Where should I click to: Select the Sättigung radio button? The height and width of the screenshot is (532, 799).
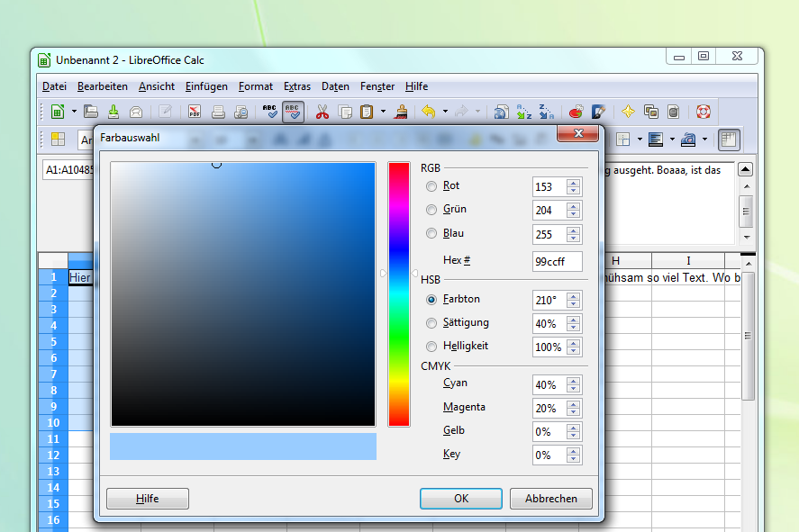pyautogui.click(x=431, y=323)
